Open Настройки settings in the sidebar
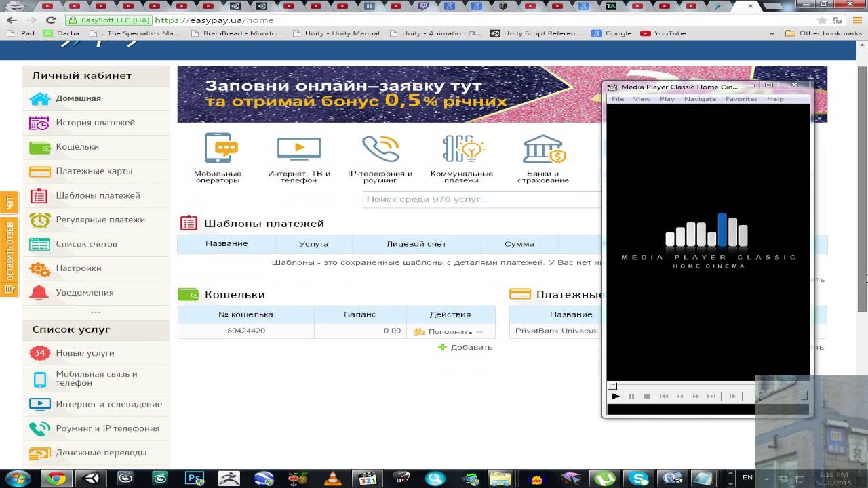868x488 pixels. 96,268
